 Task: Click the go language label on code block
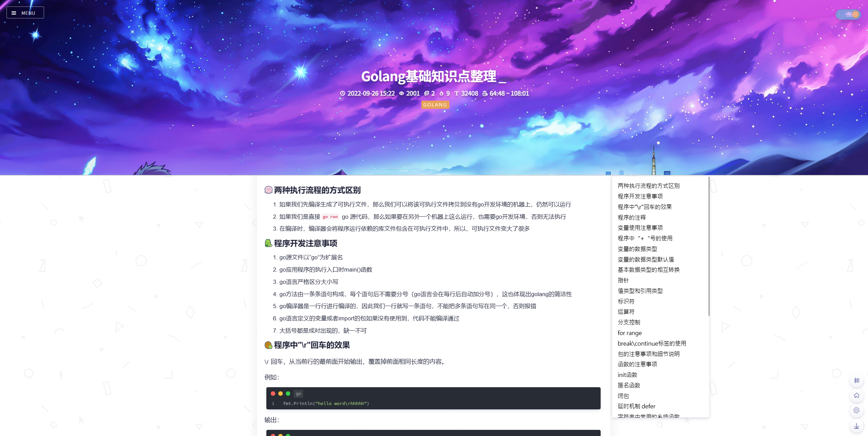[x=298, y=393]
